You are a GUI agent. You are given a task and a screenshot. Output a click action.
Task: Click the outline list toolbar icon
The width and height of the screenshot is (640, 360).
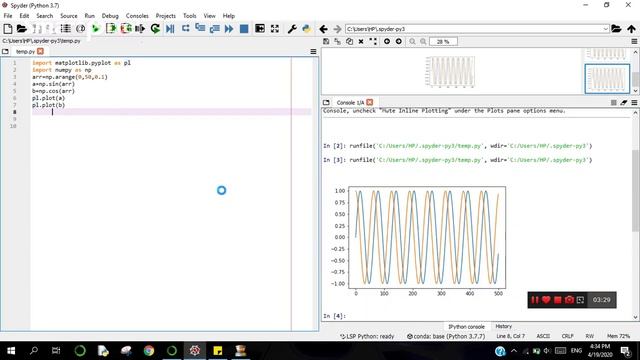click(x=65, y=29)
